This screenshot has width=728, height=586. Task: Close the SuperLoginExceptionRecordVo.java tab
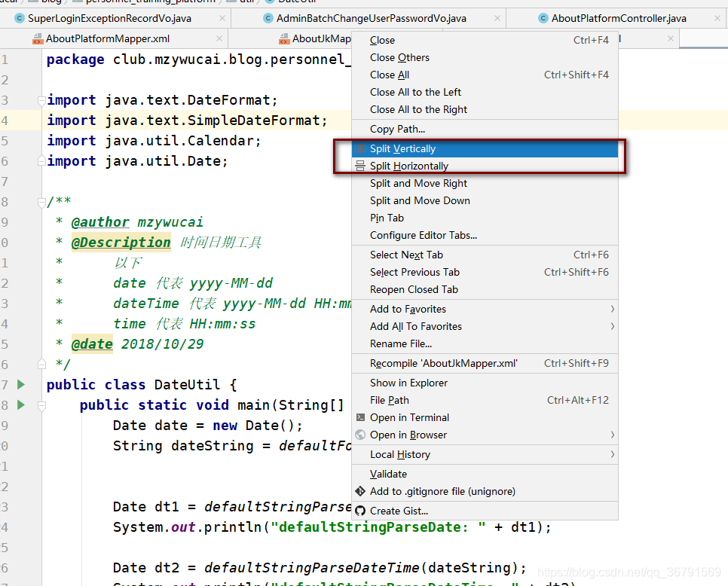222,18
